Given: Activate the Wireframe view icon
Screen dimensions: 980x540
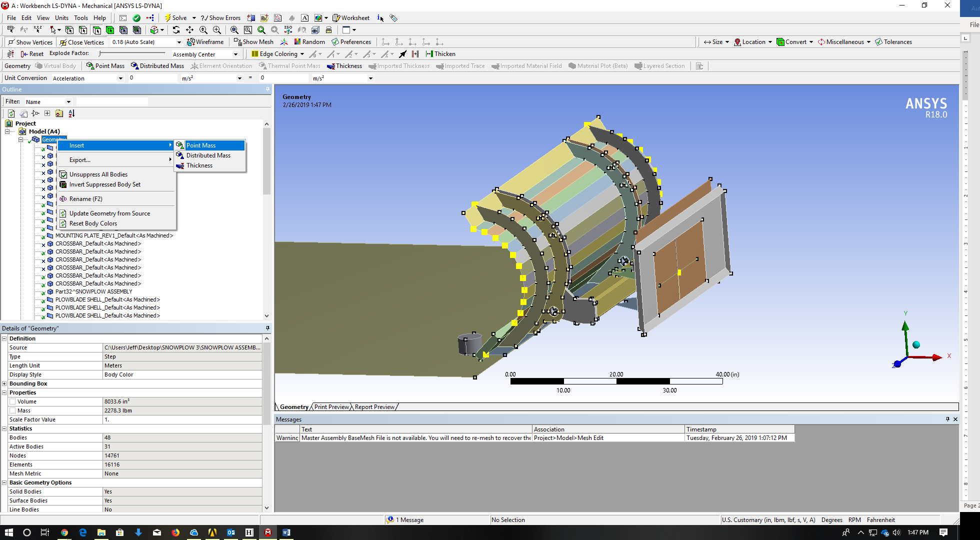Looking at the screenshot, I should 205,42.
